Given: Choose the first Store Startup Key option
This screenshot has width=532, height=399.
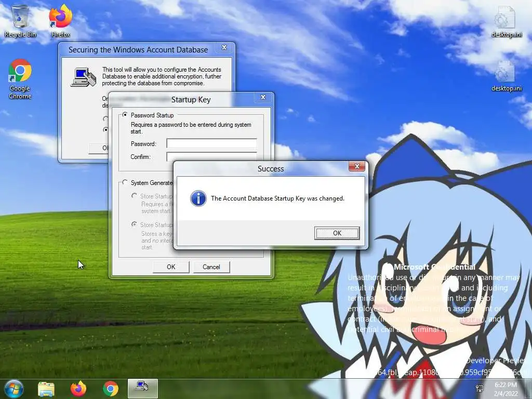Looking at the screenshot, I should tap(135, 196).
